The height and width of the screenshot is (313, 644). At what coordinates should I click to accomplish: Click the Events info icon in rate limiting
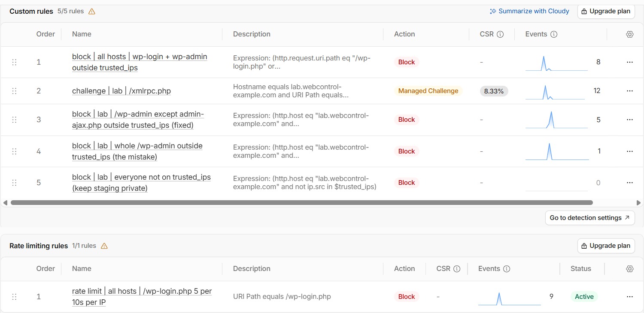(507, 269)
